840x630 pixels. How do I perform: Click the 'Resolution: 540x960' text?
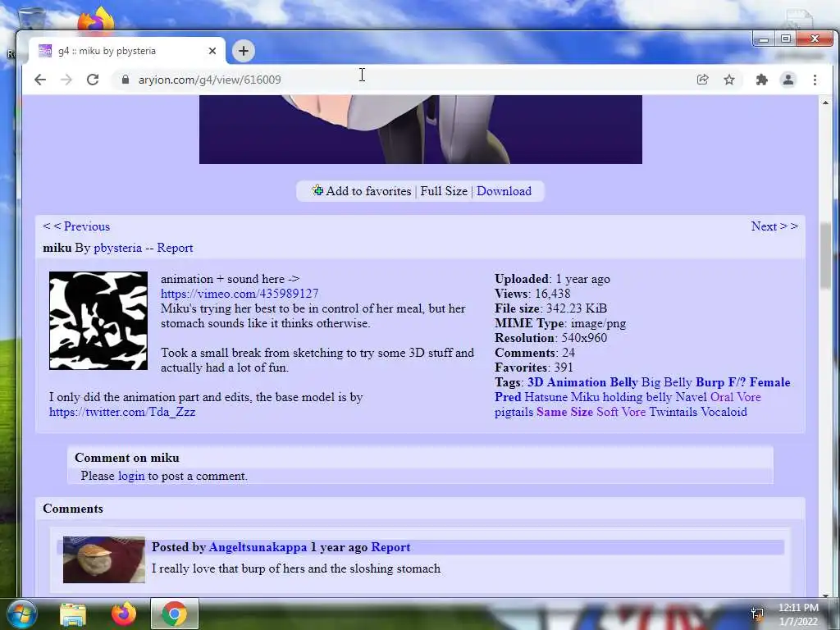(550, 338)
